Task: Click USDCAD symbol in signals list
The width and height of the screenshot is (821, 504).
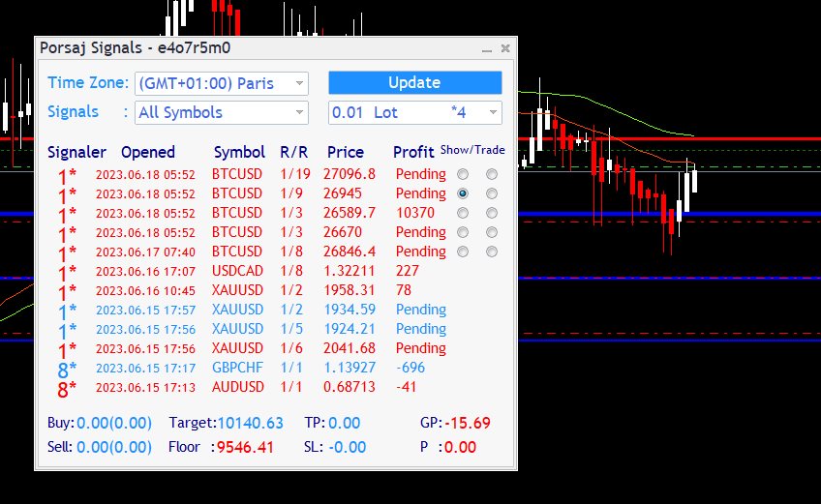Action: click(x=237, y=271)
